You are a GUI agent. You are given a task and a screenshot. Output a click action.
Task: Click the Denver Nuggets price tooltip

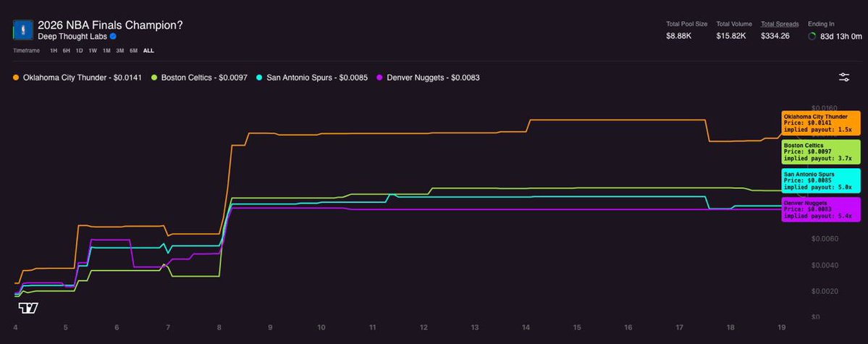821,209
